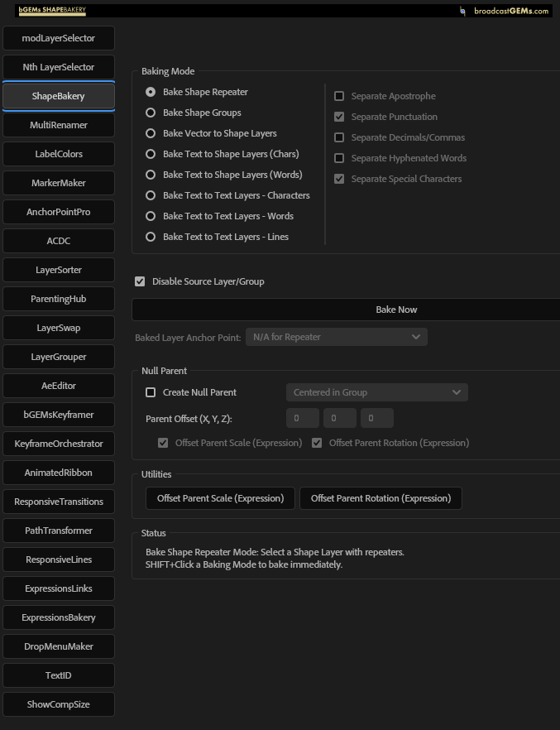Switch to ExpressionsBakery
The width and height of the screenshot is (560, 730).
coord(58,617)
